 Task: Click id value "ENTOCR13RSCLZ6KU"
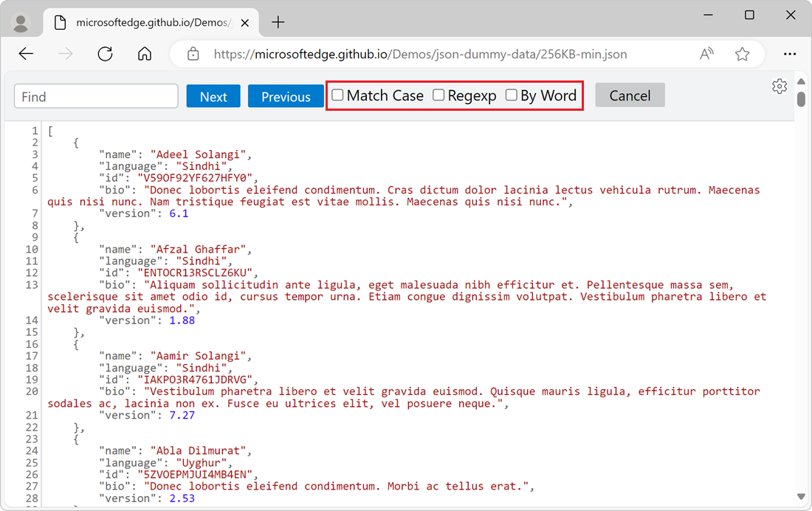[195, 272]
